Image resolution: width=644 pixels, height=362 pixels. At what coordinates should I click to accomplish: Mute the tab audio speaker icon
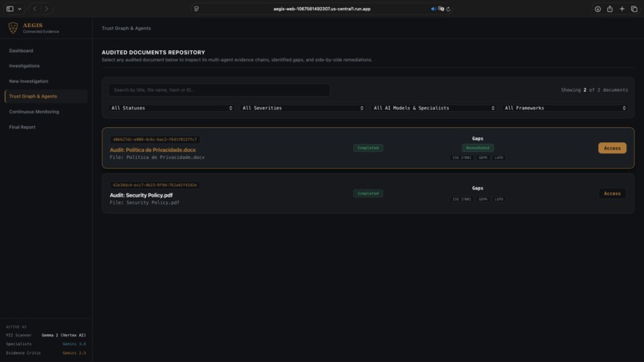433,9
